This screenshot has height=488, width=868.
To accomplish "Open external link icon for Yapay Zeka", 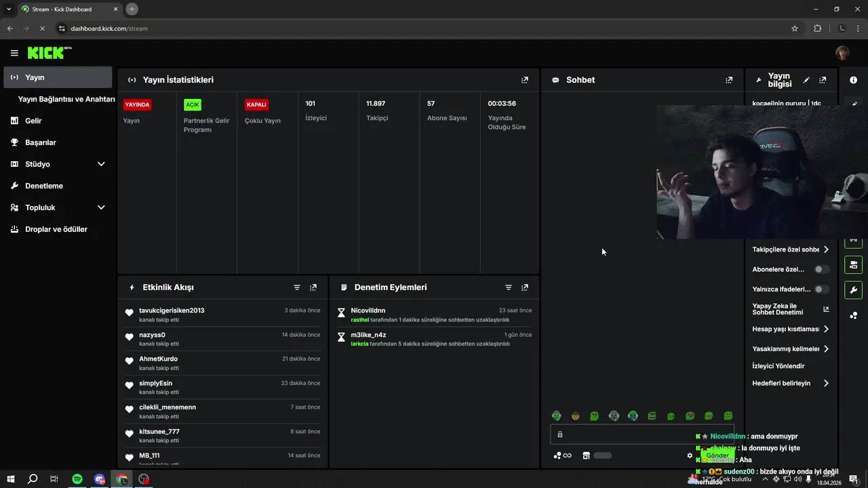I will [826, 309].
